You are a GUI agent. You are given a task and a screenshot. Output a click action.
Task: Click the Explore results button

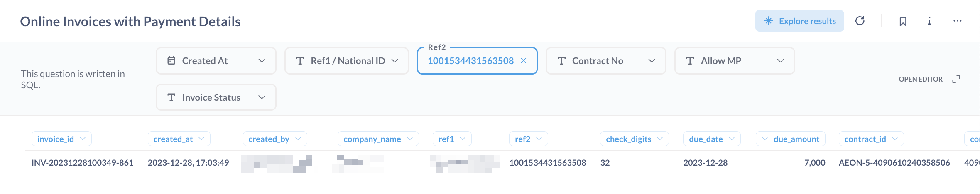pyautogui.click(x=799, y=21)
